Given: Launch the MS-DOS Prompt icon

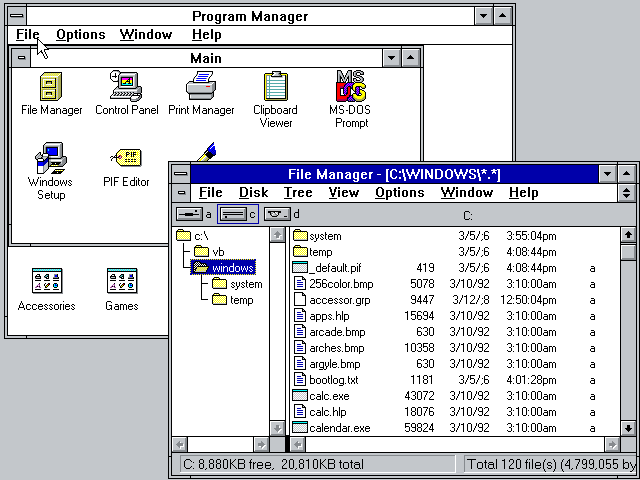Looking at the screenshot, I should click(x=351, y=88).
